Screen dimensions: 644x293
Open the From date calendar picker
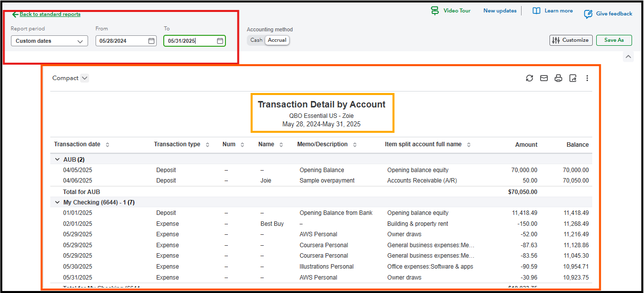point(151,41)
